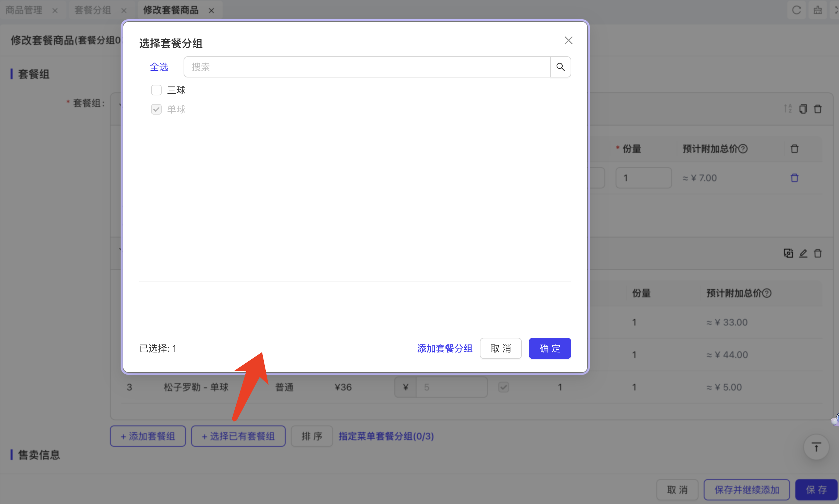Click 全选 to select all groups

[x=159, y=67]
